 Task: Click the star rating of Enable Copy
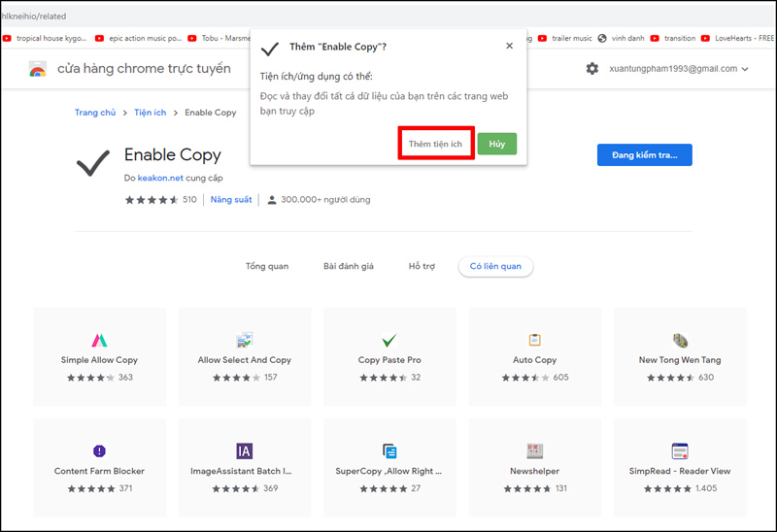(x=152, y=200)
